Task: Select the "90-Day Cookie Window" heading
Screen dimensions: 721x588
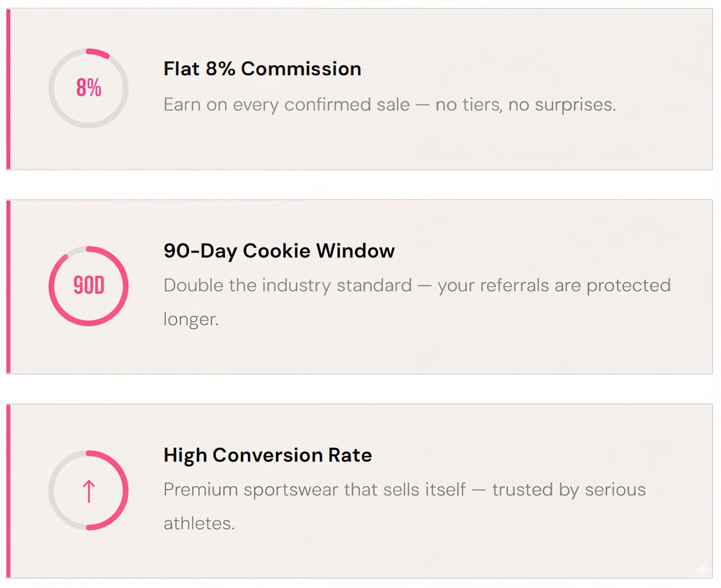Action: click(x=279, y=251)
